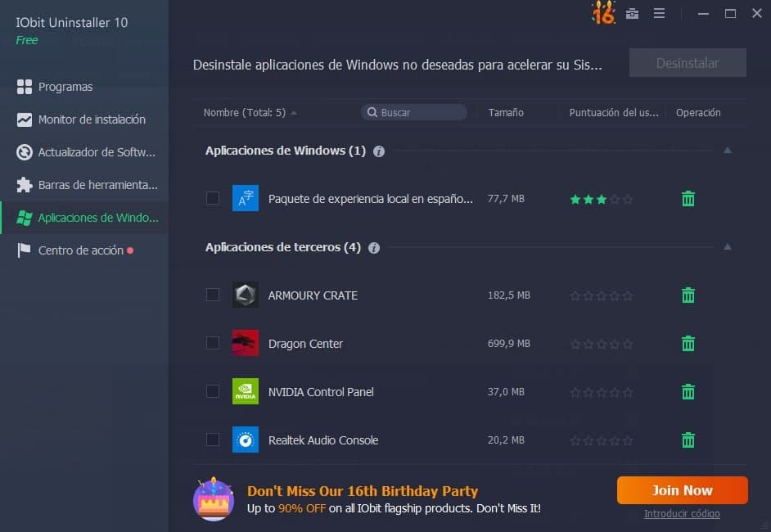Image resolution: width=771 pixels, height=532 pixels.
Task: Collapse Aplicaciones de Windows group
Action: (x=728, y=151)
